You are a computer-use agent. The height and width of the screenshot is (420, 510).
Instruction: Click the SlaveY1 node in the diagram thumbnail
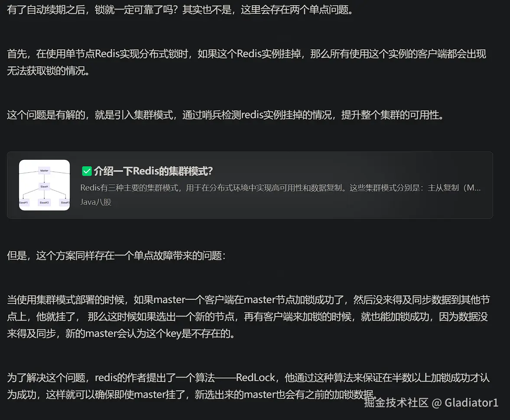[24, 203]
